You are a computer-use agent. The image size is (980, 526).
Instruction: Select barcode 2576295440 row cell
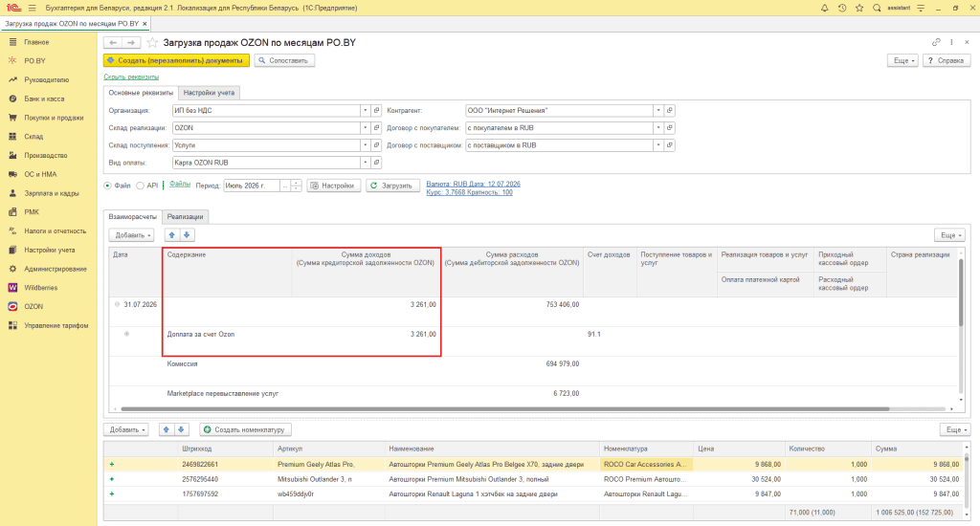226,479
